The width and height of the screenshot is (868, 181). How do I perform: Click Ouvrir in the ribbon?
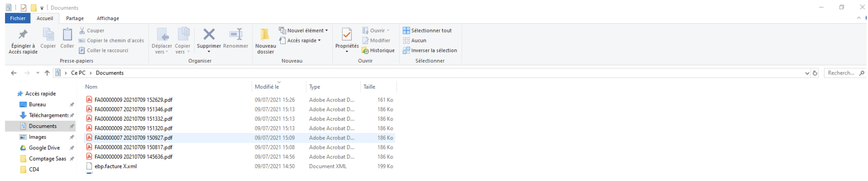point(376,31)
